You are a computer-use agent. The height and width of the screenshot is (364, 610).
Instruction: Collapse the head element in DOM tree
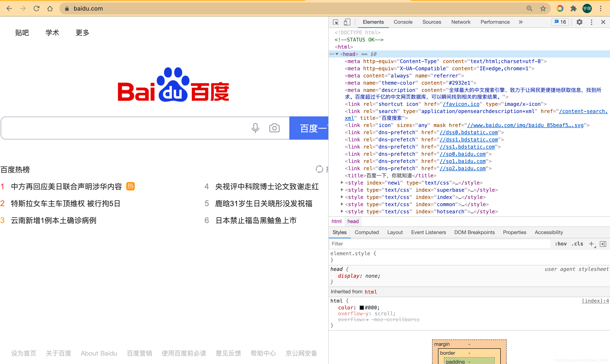coord(337,54)
